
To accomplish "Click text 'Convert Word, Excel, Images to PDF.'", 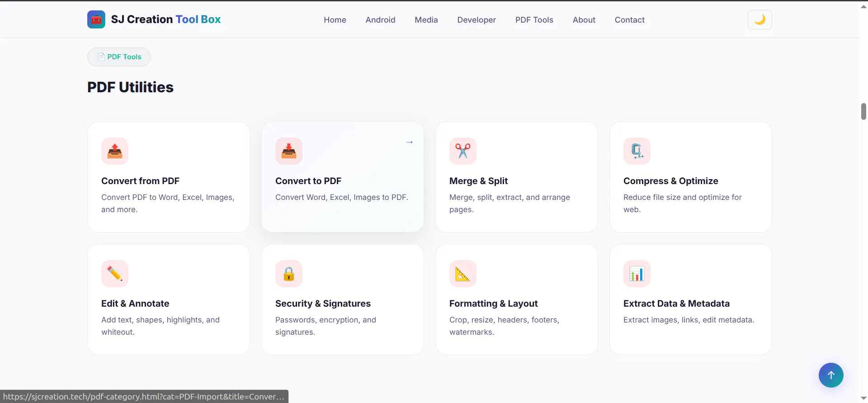I will (x=342, y=197).
